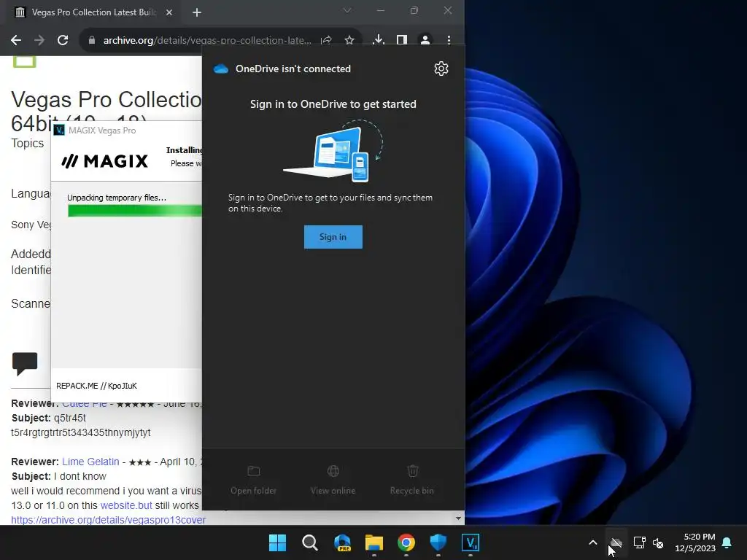
Task: Open Windows Start menu
Action: pyautogui.click(x=277, y=542)
